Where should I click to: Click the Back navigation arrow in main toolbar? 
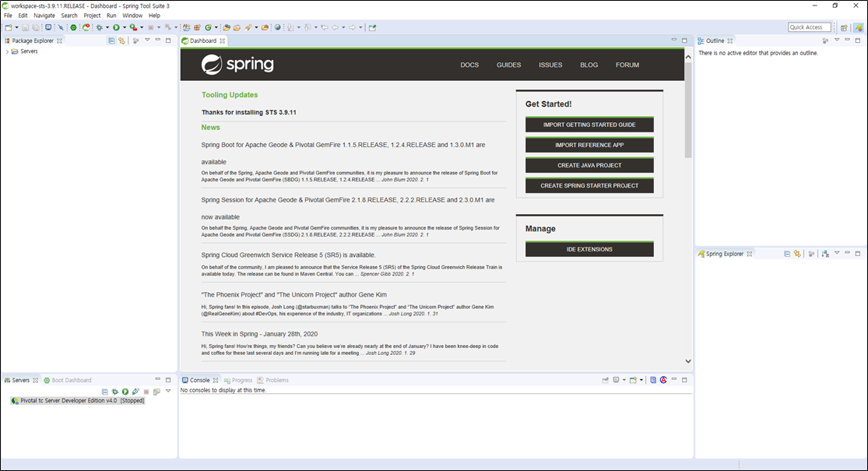[336, 27]
